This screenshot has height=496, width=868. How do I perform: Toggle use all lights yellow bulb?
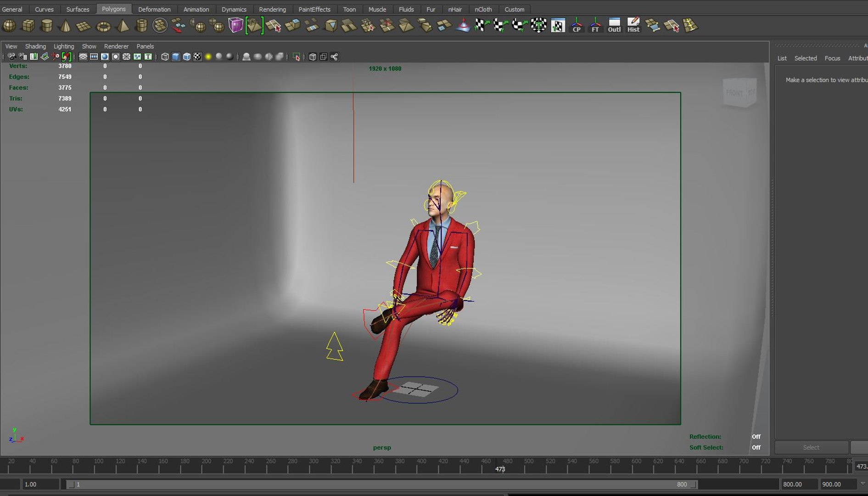[208, 57]
